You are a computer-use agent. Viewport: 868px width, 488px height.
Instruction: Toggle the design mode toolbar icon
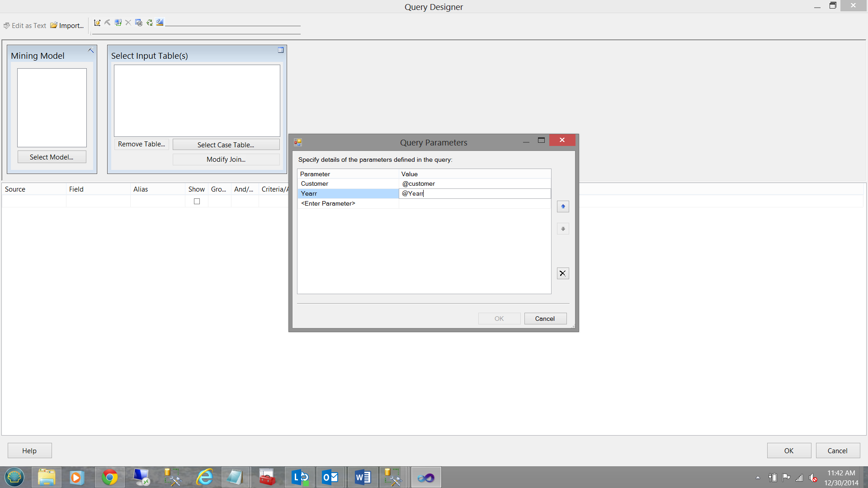click(x=160, y=23)
